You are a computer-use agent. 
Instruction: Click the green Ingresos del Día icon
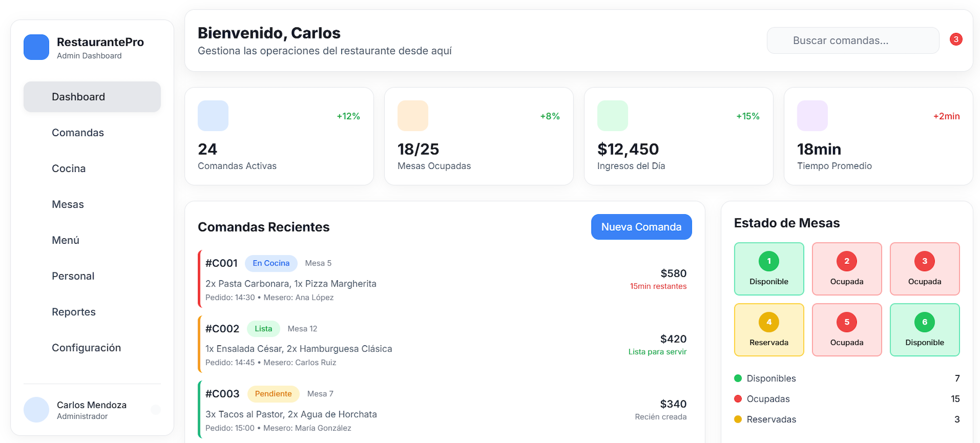pos(612,116)
